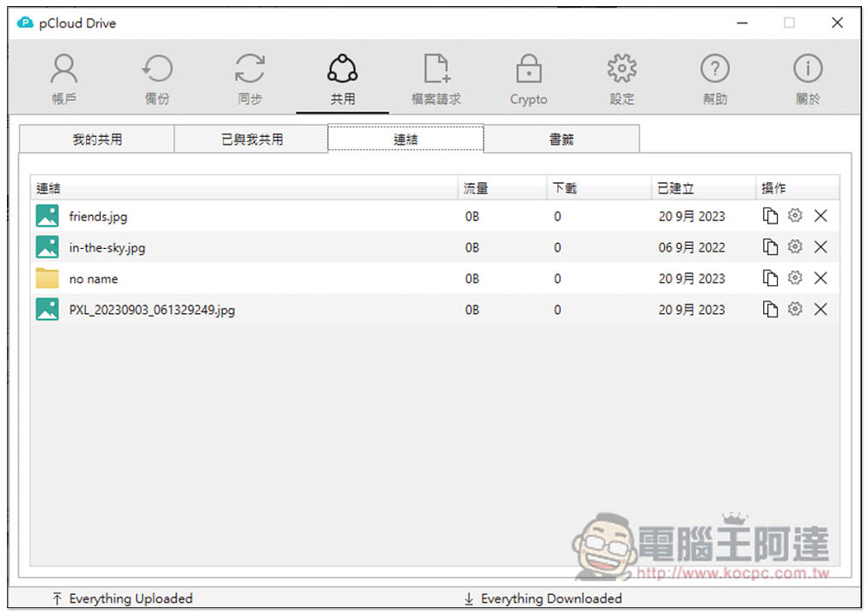Screen dimensions: 868x615
Task: Click the Everything Uploaded status
Action: [x=122, y=599]
